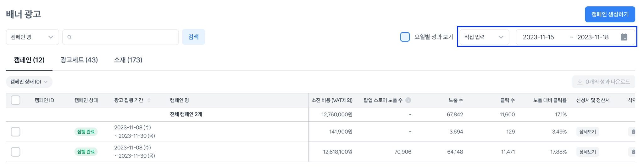Expand the 직접 입력 date range dropdown

coord(484,37)
